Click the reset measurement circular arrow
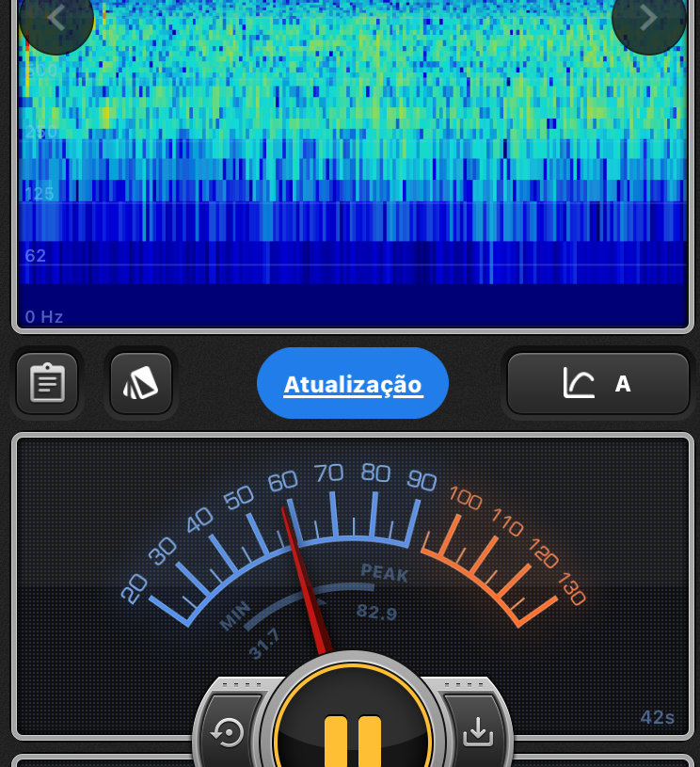 [x=229, y=732]
